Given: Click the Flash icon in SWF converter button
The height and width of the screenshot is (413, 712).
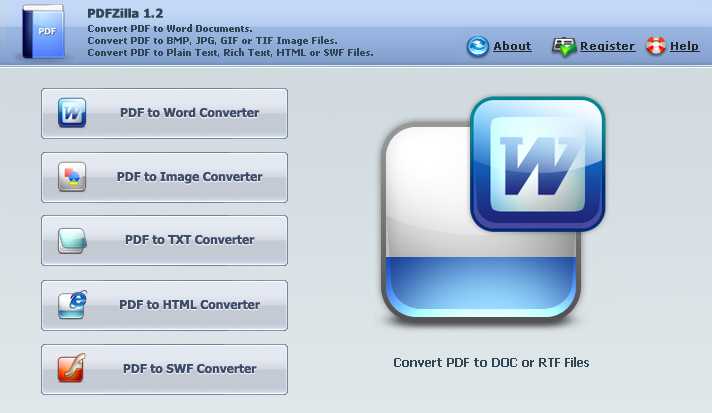Looking at the screenshot, I should [x=71, y=368].
